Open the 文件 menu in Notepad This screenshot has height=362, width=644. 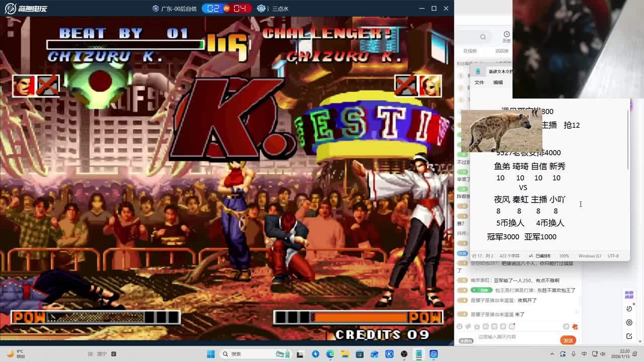click(479, 82)
